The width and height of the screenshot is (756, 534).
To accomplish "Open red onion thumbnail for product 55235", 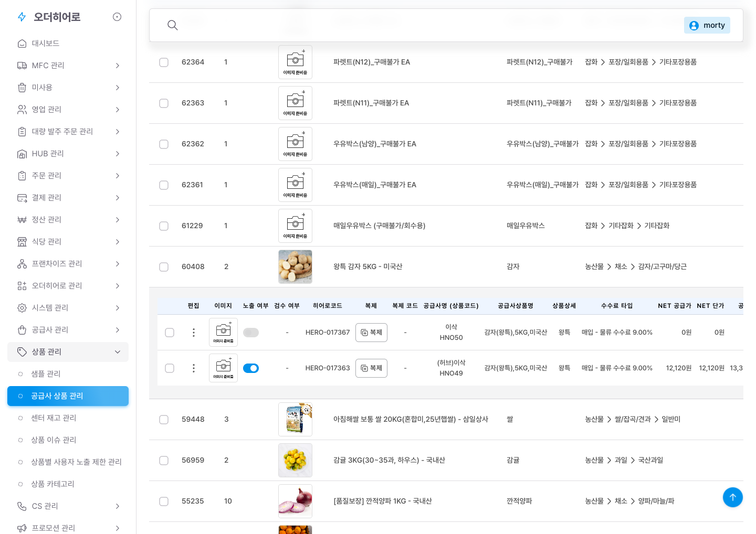I will [x=295, y=501].
